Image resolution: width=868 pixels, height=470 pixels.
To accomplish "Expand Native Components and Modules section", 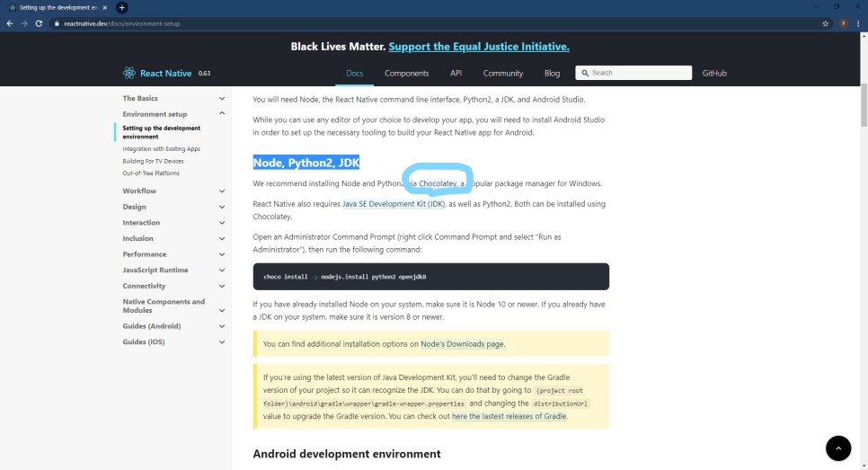I will pos(173,306).
